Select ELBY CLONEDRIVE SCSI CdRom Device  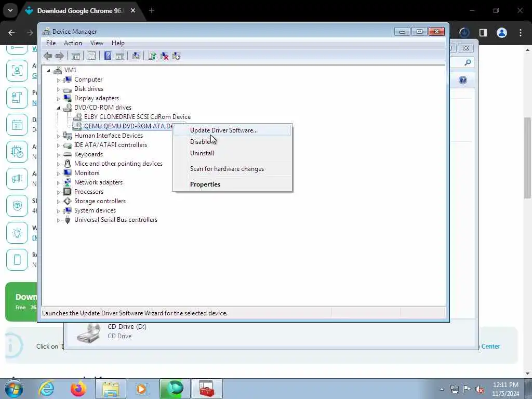137,117
